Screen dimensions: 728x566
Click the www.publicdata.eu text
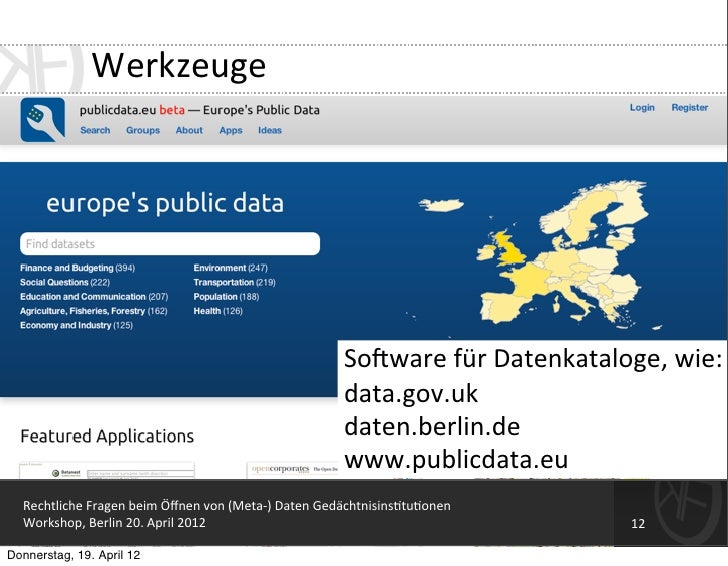(456, 460)
